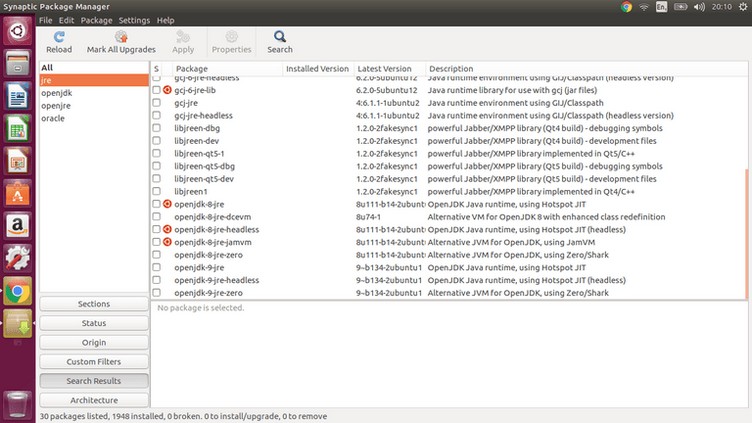Open the File menu

click(46, 20)
